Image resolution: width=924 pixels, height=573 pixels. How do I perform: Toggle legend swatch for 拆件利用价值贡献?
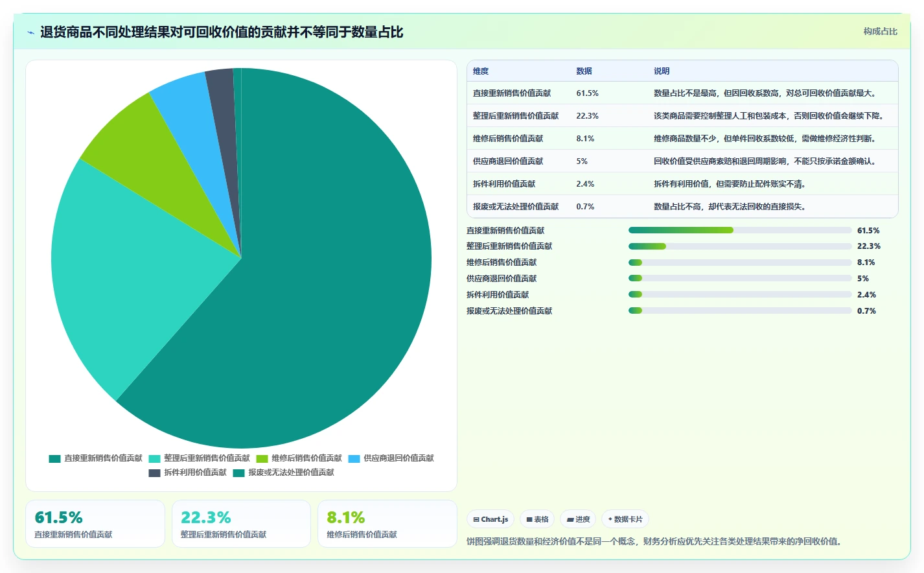(154, 473)
